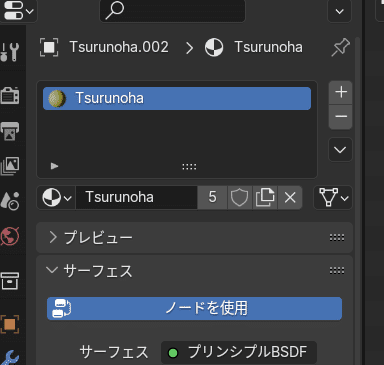The width and height of the screenshot is (384, 365).
Task: Add a material slot with the plus button
Action: point(341,92)
